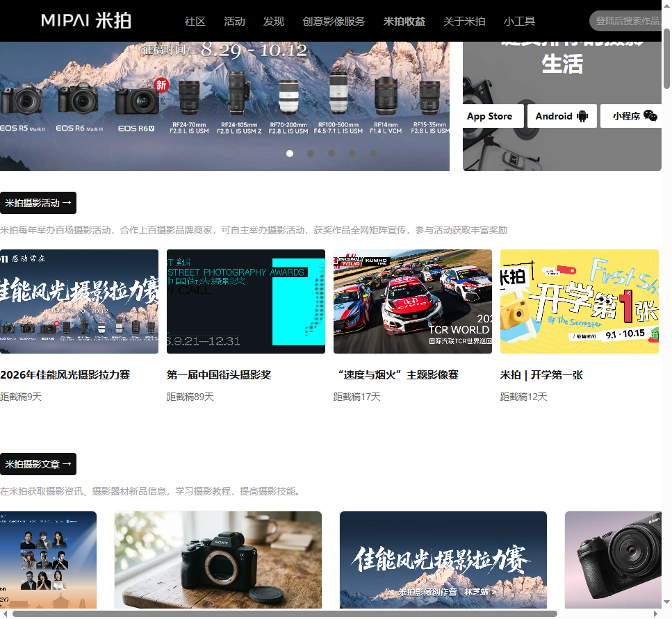Select the third carousel dot
672x619 pixels.
(x=331, y=154)
